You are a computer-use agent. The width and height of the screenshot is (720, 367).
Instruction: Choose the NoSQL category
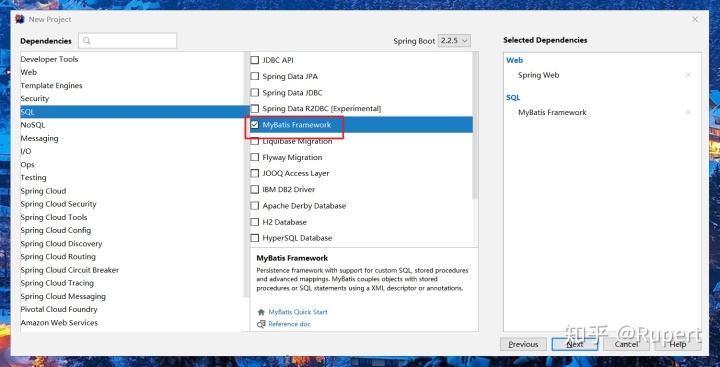click(x=33, y=125)
